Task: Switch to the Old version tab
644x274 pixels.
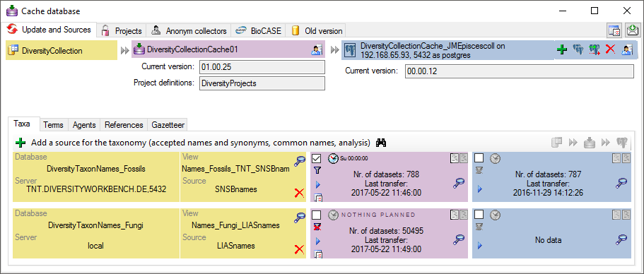Action: (x=316, y=31)
